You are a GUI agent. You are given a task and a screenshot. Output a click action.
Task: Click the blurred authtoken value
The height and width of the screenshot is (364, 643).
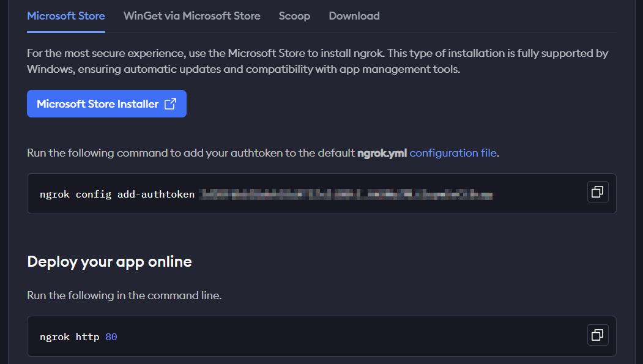tap(346, 195)
